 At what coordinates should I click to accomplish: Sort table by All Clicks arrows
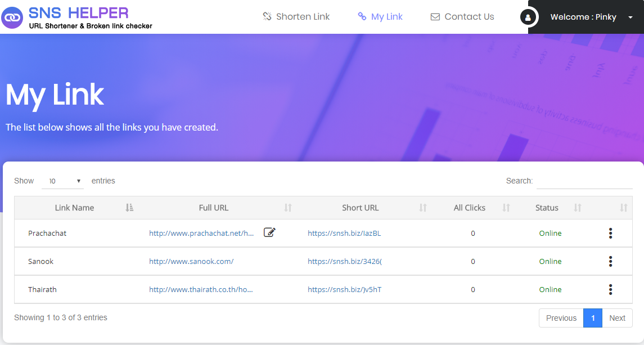pos(506,208)
